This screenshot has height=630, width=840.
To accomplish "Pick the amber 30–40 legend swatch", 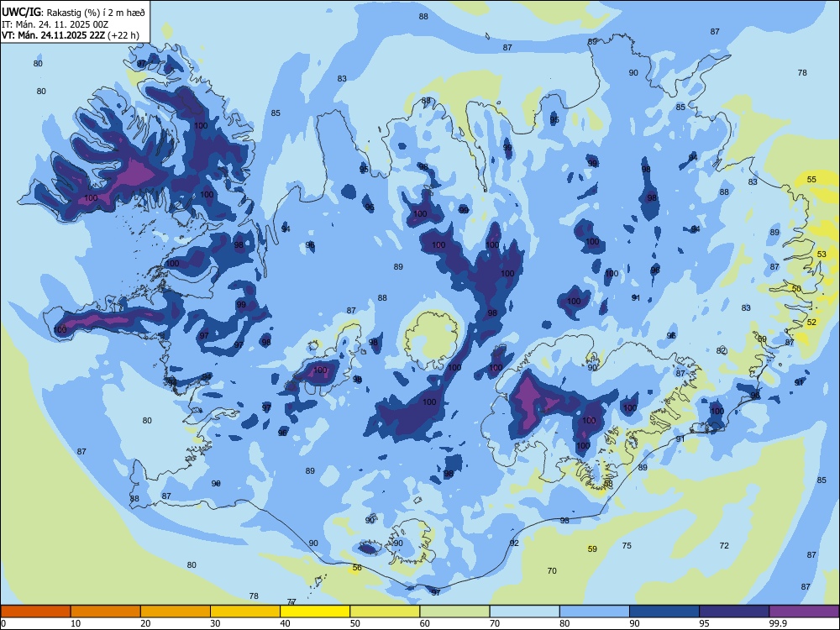I will [x=245, y=612].
